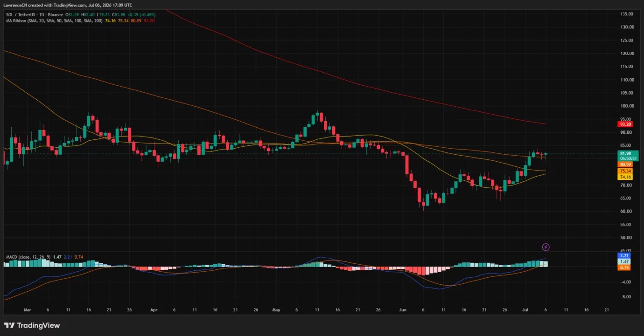Screen dimensions: 644x336
Task: Click the 2.21 value in the MACD legend
Action: 67,257
